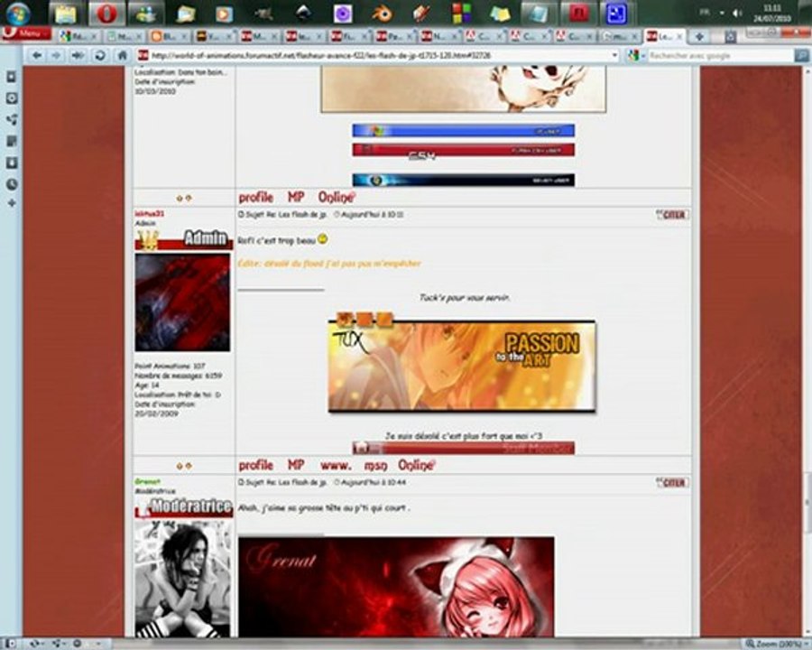The height and width of the screenshot is (650, 812).
Task: Click the Modératrice's black-and-white avatar
Action: tap(182, 579)
